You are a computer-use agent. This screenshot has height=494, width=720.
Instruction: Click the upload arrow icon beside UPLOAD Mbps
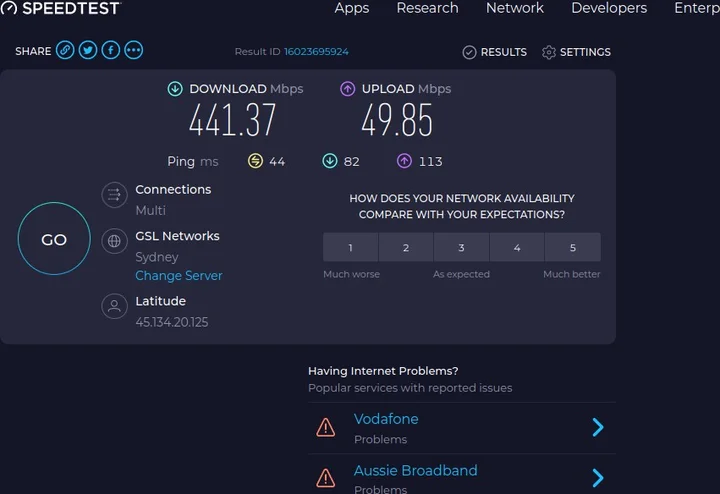click(x=348, y=89)
